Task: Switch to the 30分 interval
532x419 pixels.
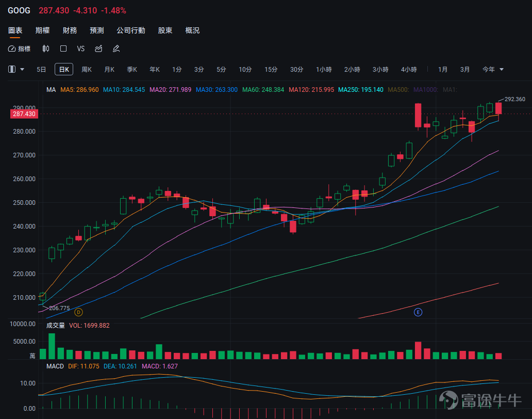Action: [296, 70]
